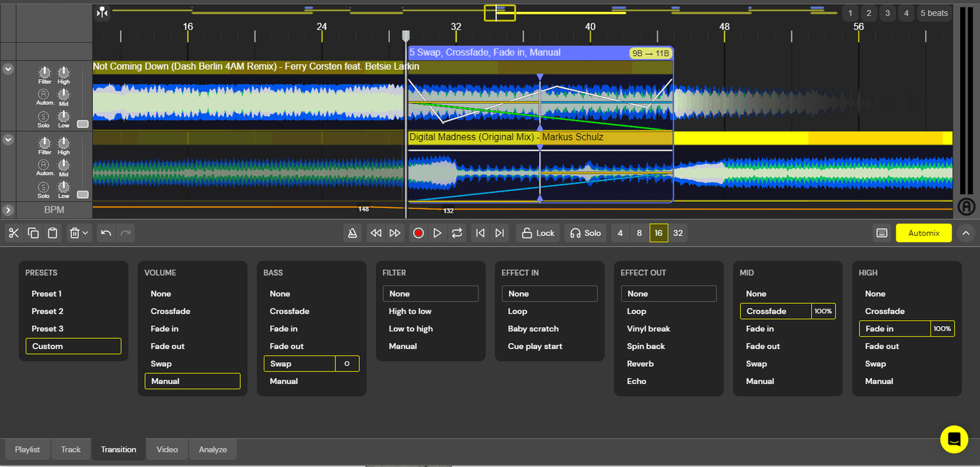Click the undo arrow icon
This screenshot has width=980, height=467.
[106, 233]
